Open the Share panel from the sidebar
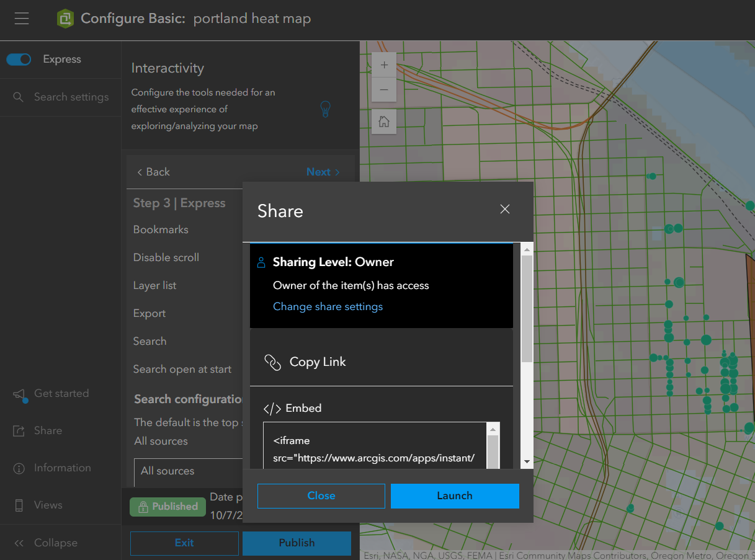 (47, 430)
